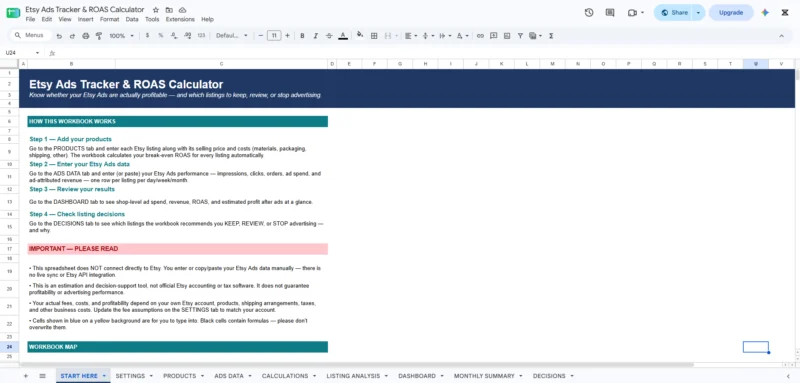
Task: Select the 'WORKBOOK MAP' heading cell
Action: (178, 347)
